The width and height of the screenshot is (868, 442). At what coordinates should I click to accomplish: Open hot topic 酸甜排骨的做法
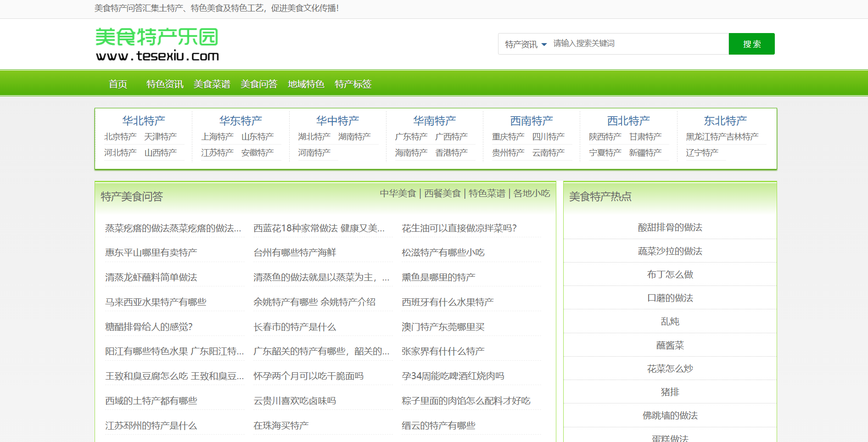(x=670, y=227)
